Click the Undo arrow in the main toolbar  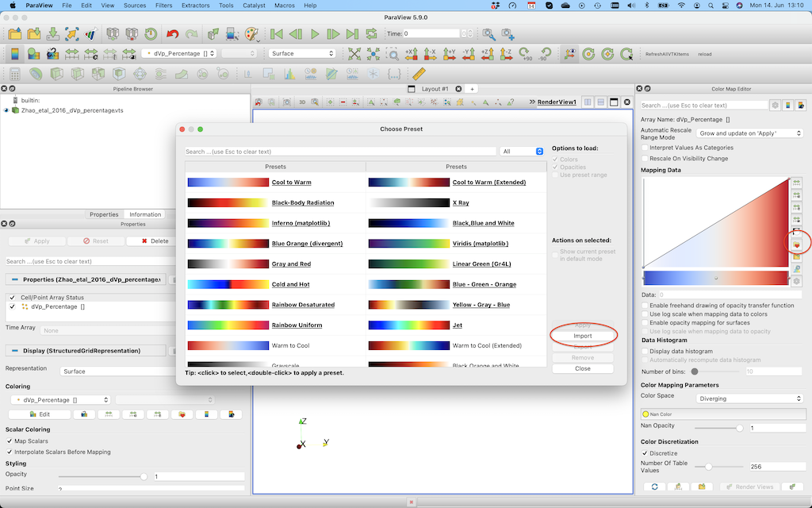point(172,34)
